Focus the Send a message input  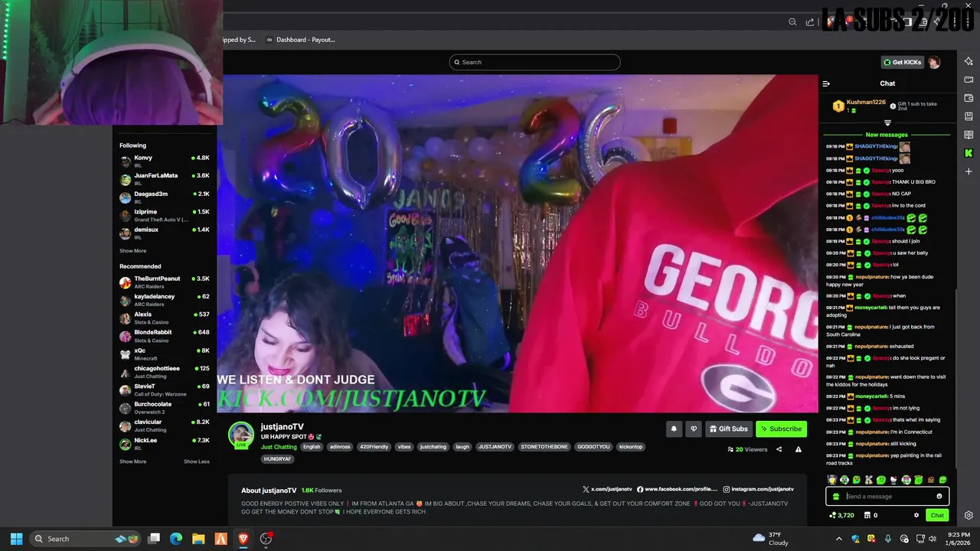888,496
